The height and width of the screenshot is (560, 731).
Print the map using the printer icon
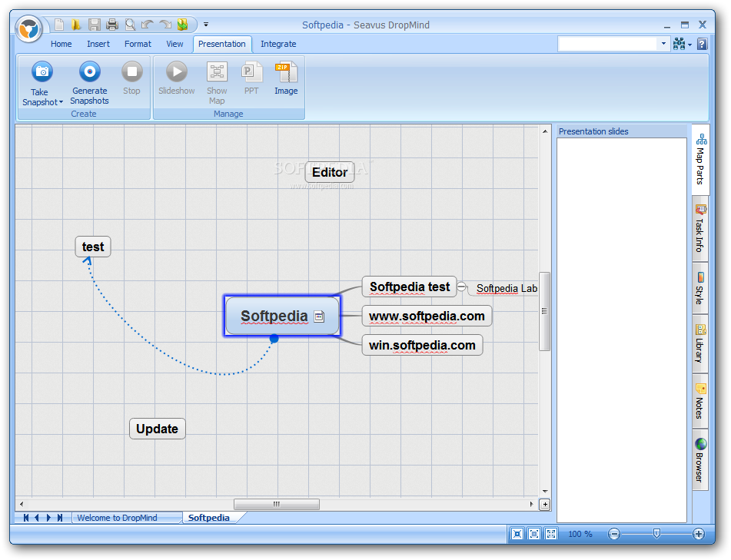112,25
